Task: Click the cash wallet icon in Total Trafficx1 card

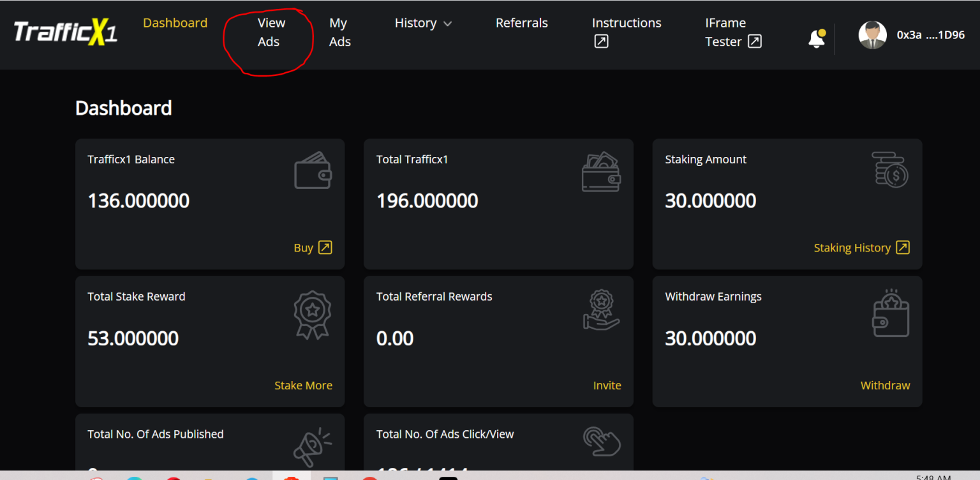Action: point(601,171)
